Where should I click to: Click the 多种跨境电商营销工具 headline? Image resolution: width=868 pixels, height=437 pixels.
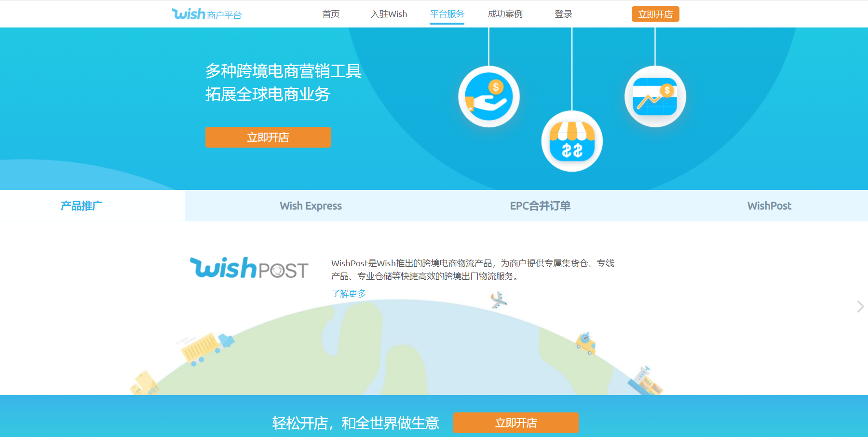click(x=284, y=71)
